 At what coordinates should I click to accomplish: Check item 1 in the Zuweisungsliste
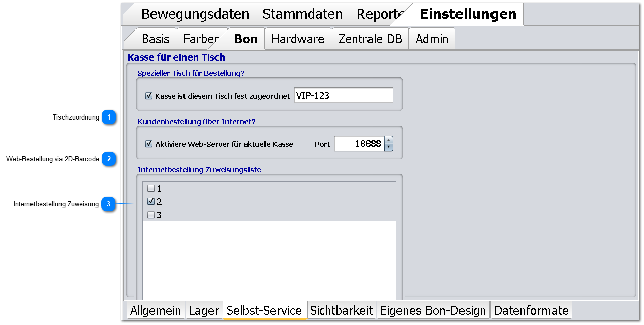pyautogui.click(x=151, y=188)
